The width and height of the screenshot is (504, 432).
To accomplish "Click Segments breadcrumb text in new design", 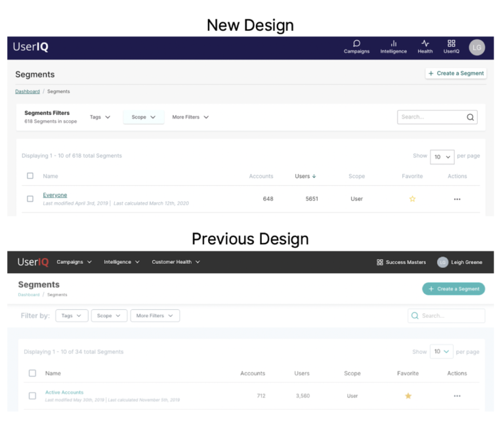I will pyautogui.click(x=58, y=92).
